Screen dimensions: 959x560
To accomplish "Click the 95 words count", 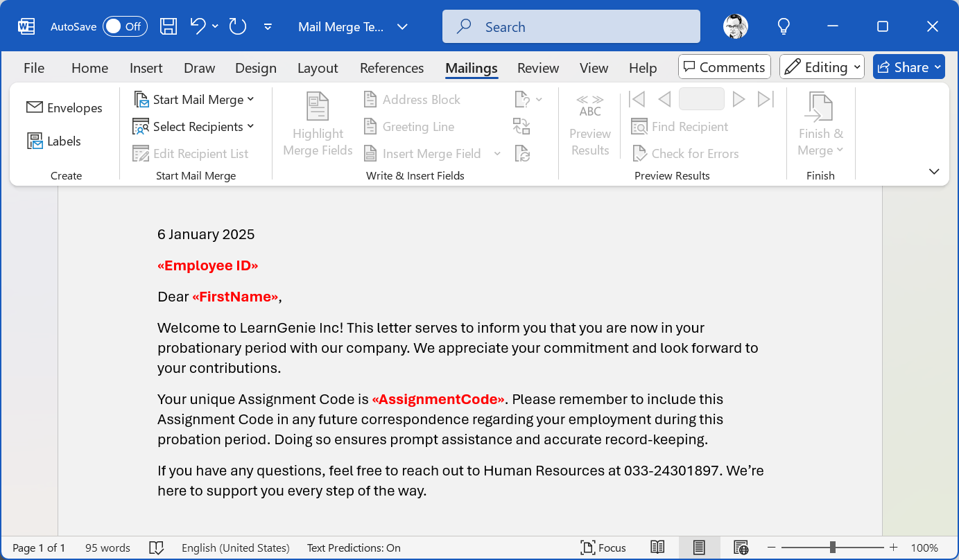I will click(107, 548).
